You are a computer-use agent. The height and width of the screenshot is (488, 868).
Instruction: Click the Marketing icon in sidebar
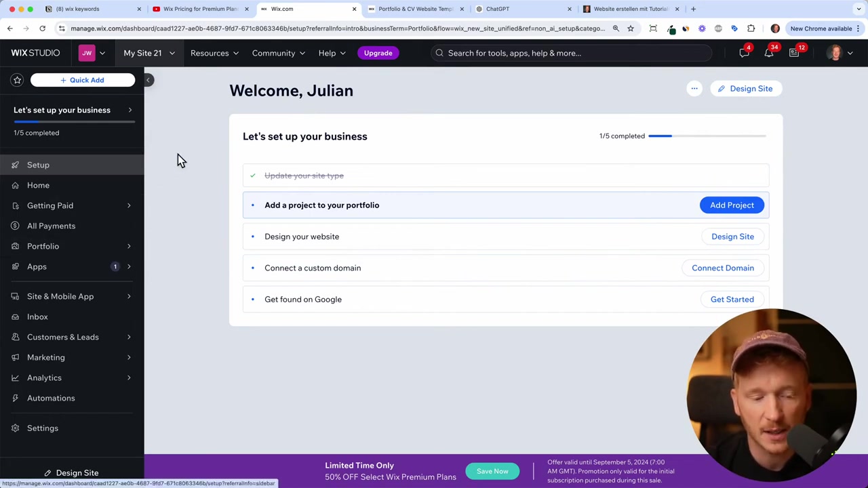15,357
